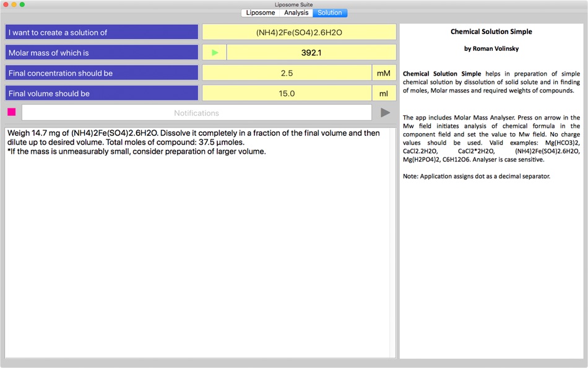This screenshot has height=368, width=588.
Task: Maximize the window with the green button
Action: [x=22, y=4]
